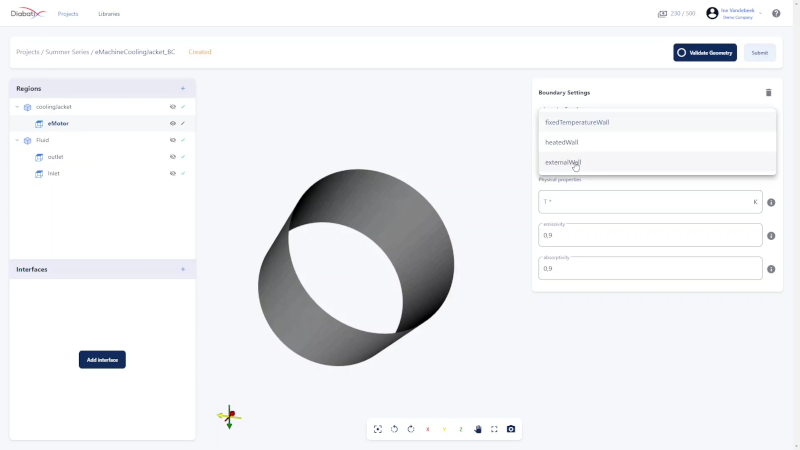
Task: Click the inlet boundary icon
Action: [x=39, y=174]
